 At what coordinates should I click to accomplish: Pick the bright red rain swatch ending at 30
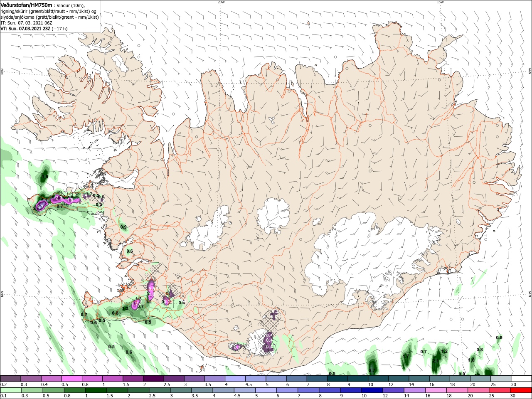tap(522, 390)
